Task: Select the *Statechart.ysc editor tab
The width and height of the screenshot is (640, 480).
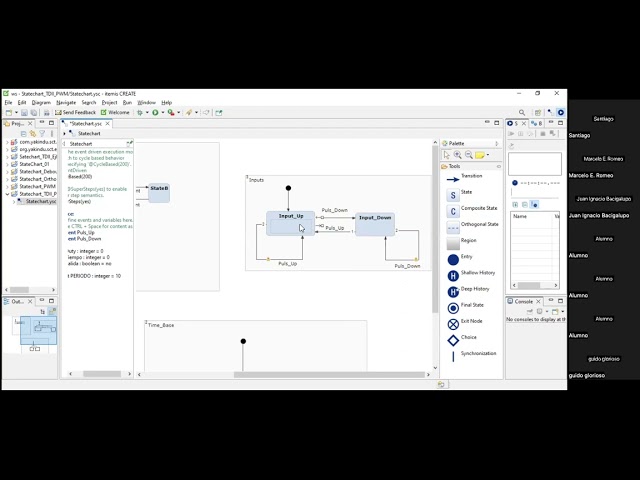Action: pos(85,123)
